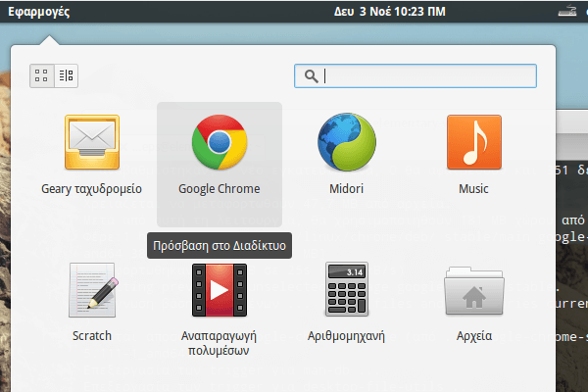Launch Google Chrome browser icon
The image size is (588, 392).
pyautogui.click(x=220, y=142)
